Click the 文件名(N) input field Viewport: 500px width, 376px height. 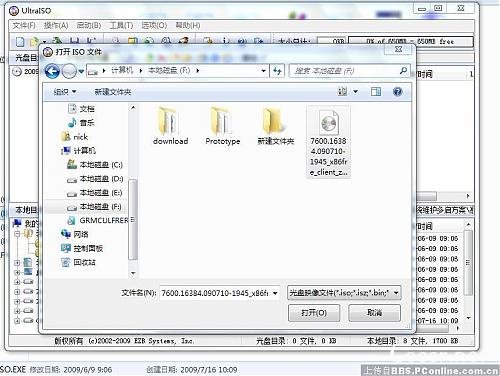(215, 293)
